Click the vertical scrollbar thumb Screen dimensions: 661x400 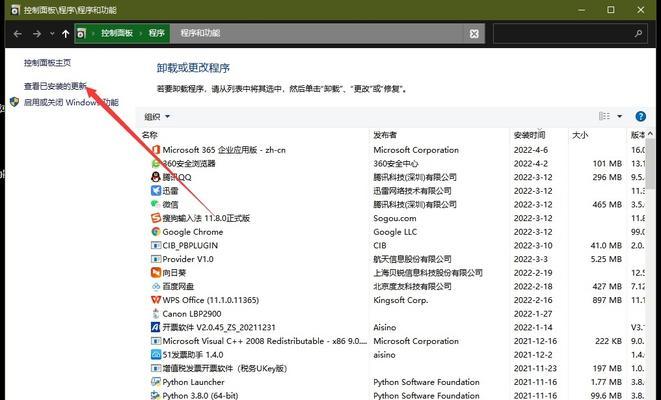pyautogui.click(x=650, y=164)
